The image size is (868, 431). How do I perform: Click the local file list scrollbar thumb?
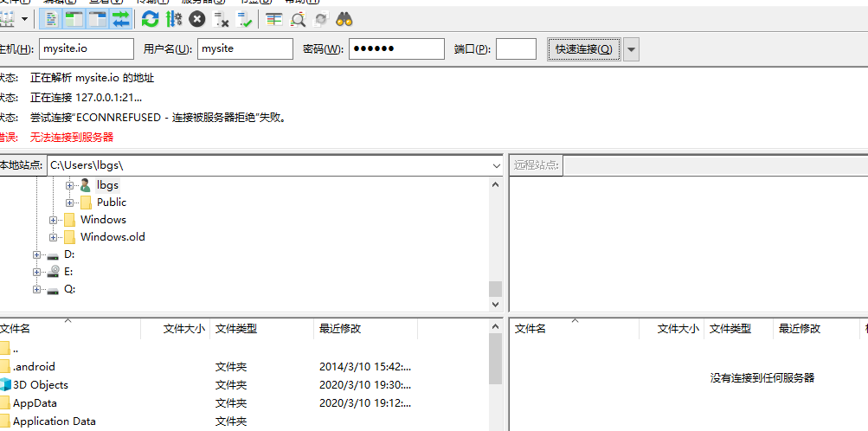pos(496,358)
